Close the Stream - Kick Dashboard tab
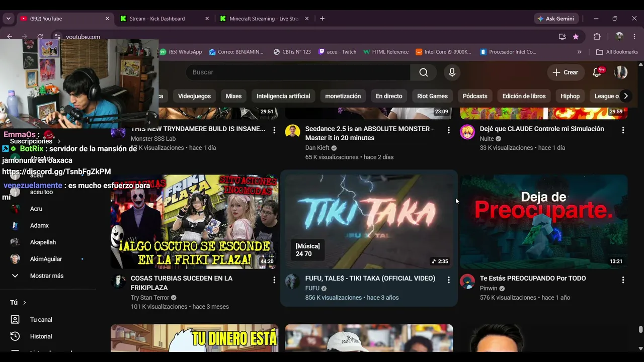 pos(207,19)
